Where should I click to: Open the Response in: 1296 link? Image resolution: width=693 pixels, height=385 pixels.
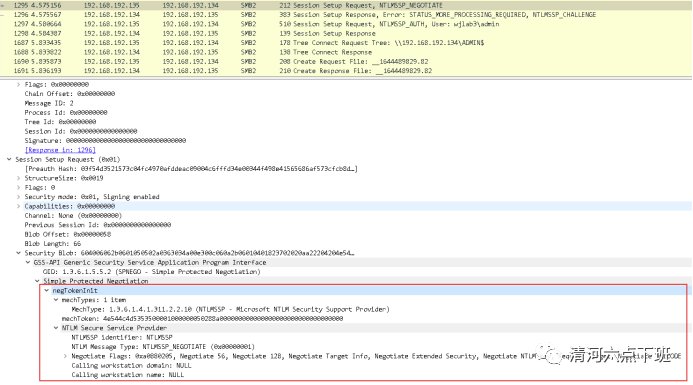click(60, 150)
